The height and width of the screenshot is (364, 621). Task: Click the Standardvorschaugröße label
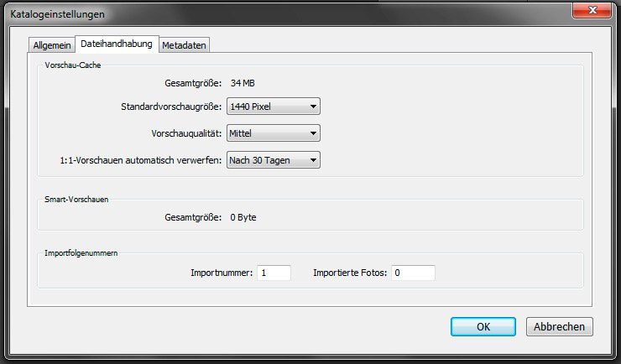point(171,107)
